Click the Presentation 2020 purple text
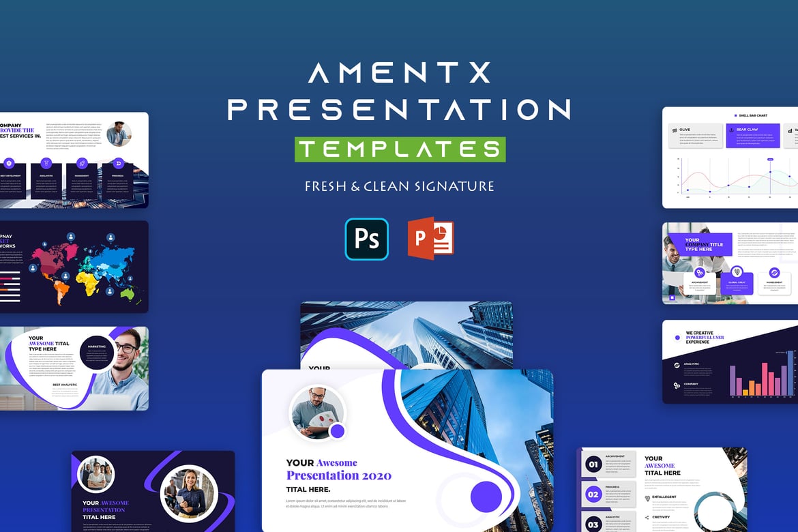The width and height of the screenshot is (798, 532). [x=339, y=476]
